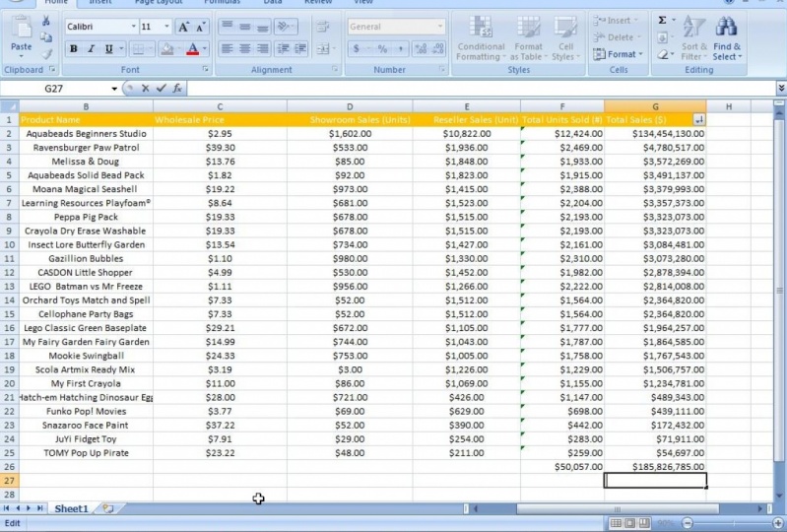Set Top Align vertical alignment

point(227,26)
